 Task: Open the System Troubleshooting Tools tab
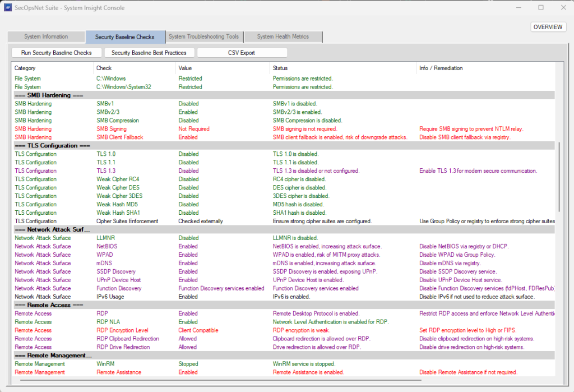coord(204,37)
